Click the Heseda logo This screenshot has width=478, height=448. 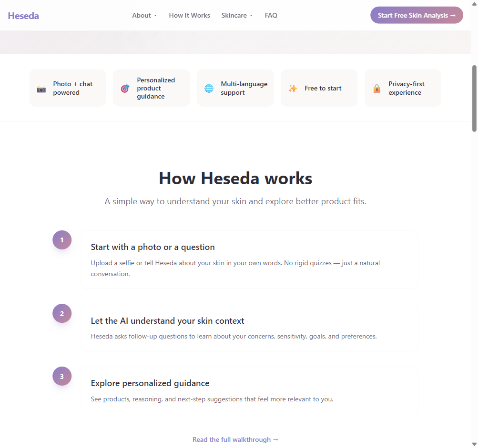click(23, 15)
